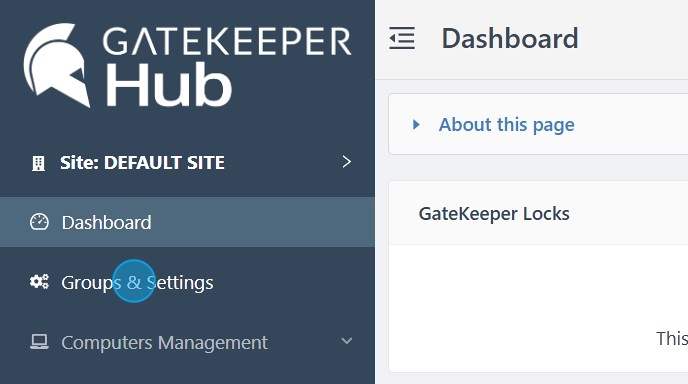Screen dimensions: 688x384
Task: Select Site: DEFAULT SITE entry
Action: (x=187, y=163)
